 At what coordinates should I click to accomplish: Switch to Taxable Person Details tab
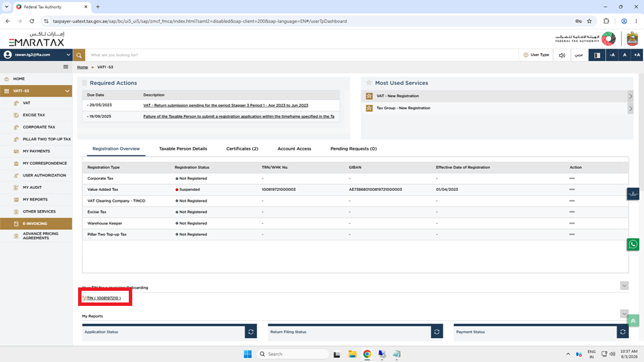point(183,148)
